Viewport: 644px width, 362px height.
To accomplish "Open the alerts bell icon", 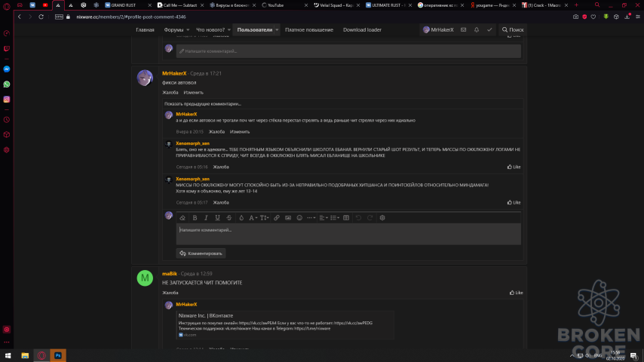I will pos(477,29).
